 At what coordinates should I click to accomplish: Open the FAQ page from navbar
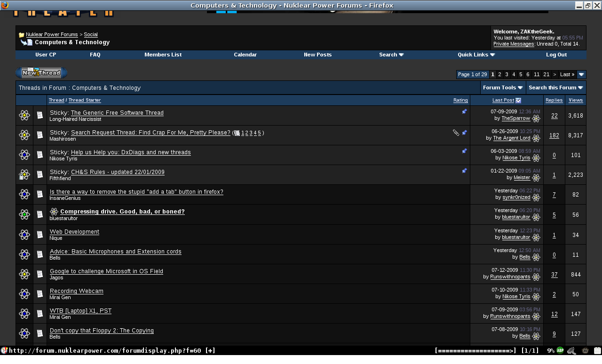tap(95, 55)
